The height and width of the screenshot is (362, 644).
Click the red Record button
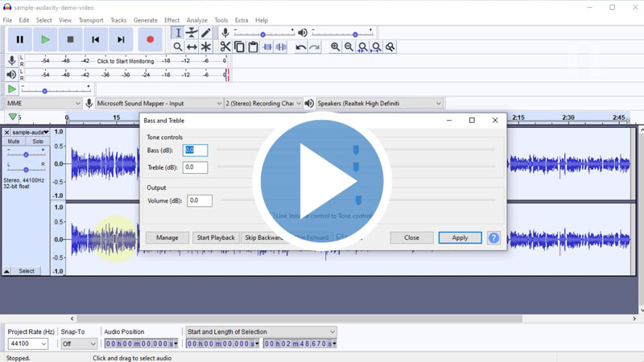click(x=150, y=39)
